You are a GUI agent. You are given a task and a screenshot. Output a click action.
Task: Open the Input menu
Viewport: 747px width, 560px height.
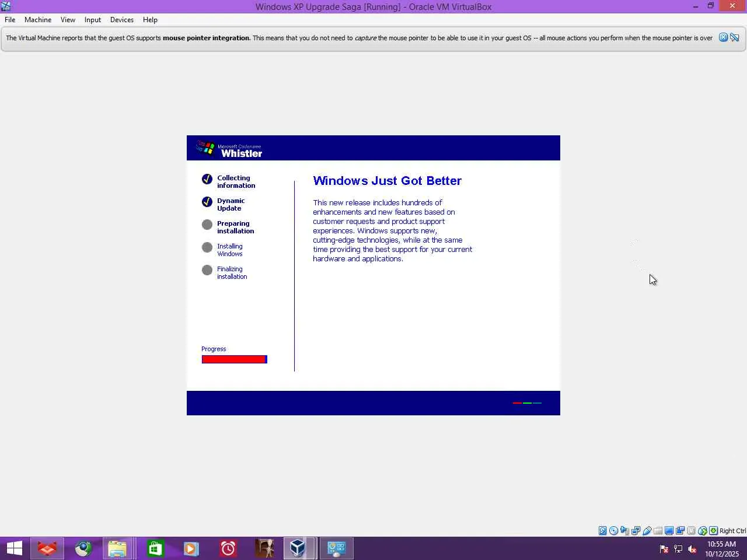(x=93, y=20)
